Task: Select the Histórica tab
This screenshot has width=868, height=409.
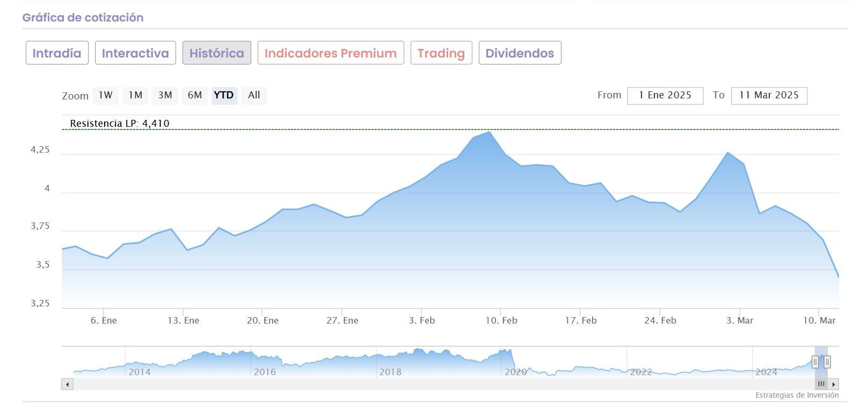Action: (216, 53)
